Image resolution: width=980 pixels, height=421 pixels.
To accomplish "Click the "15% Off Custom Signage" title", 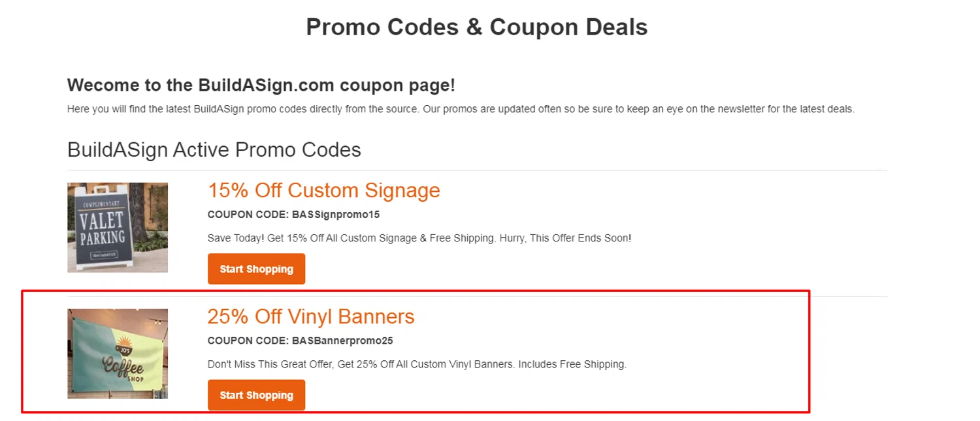I will click(323, 191).
